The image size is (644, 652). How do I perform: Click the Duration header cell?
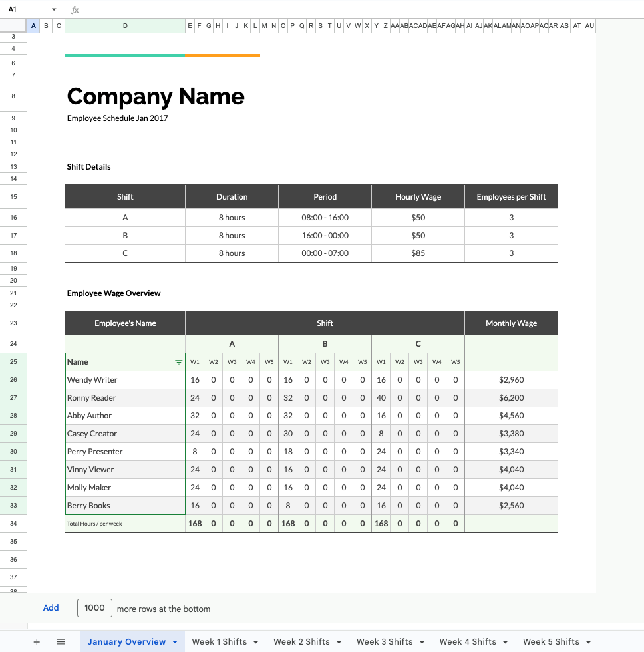[232, 197]
